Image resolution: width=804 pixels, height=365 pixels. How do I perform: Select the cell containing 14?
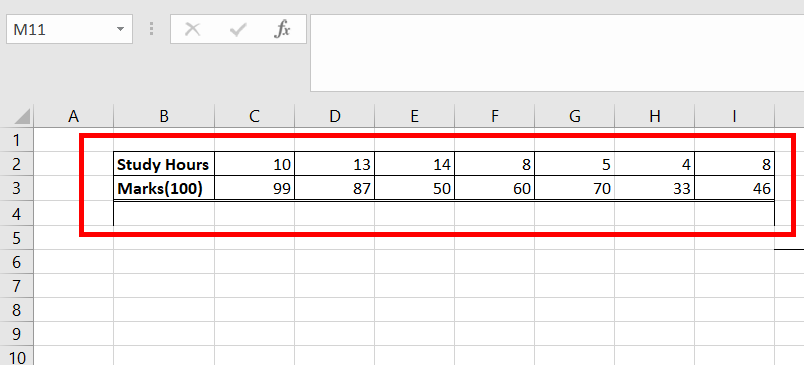click(414, 164)
